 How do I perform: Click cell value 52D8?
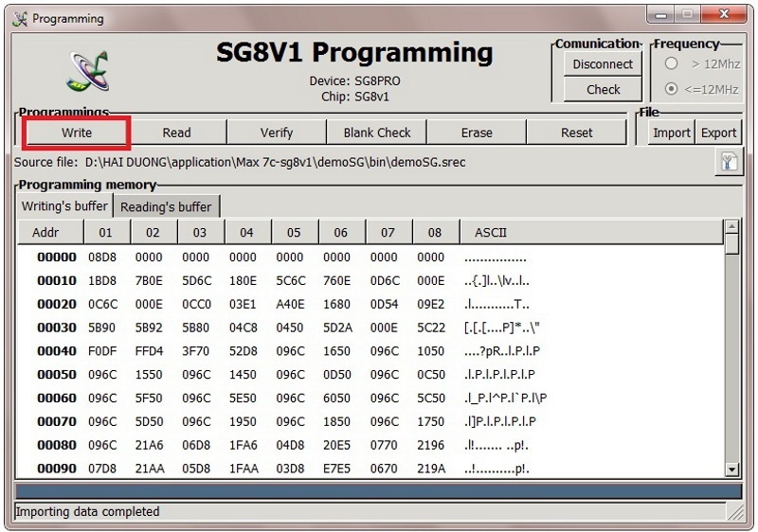243,351
